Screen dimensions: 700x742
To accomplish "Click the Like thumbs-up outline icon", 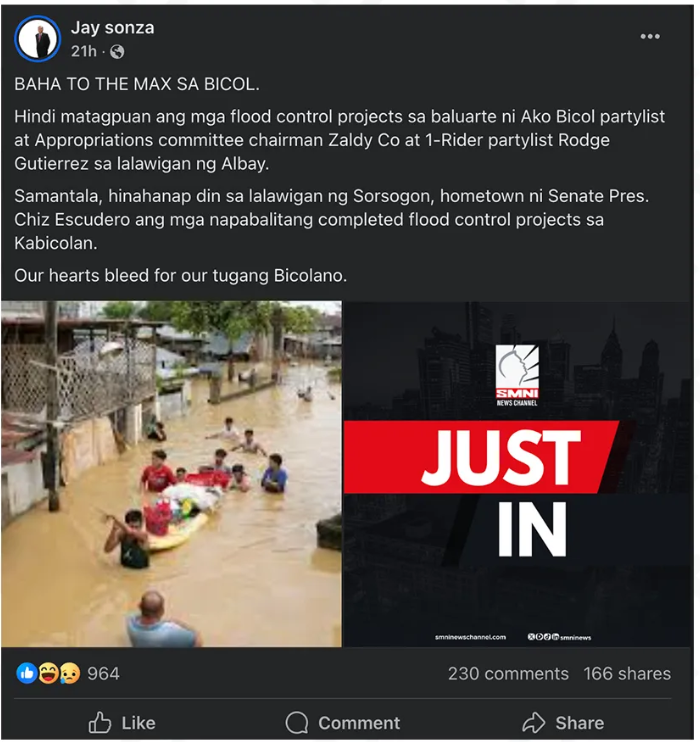I will click(99, 722).
